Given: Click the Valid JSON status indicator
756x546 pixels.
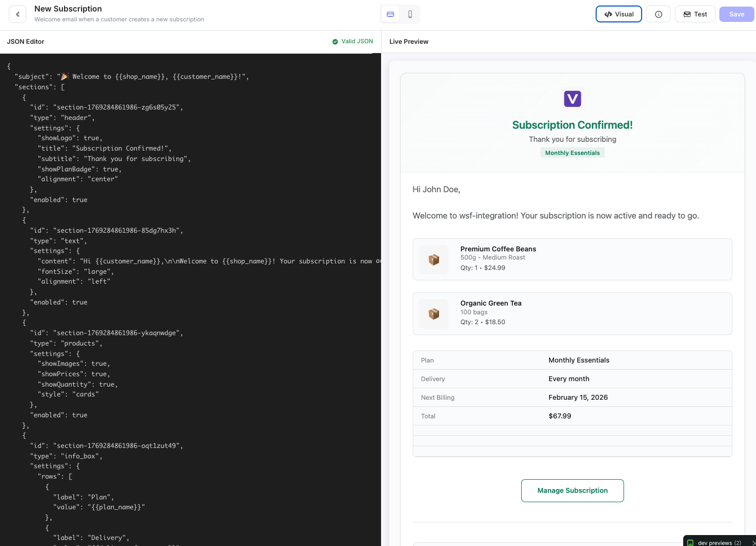Looking at the screenshot, I should coord(353,42).
